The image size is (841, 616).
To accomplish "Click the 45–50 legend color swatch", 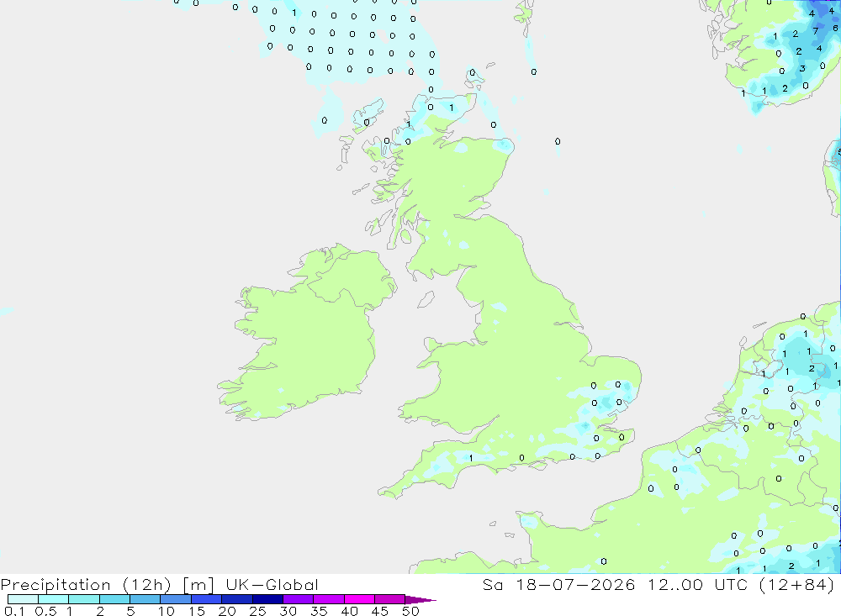I will click(389, 599).
